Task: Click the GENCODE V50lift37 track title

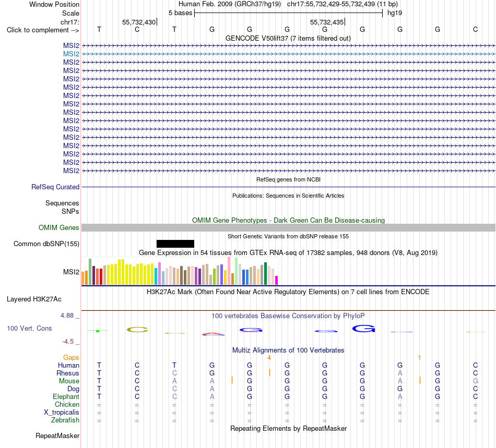Action: pos(288,38)
